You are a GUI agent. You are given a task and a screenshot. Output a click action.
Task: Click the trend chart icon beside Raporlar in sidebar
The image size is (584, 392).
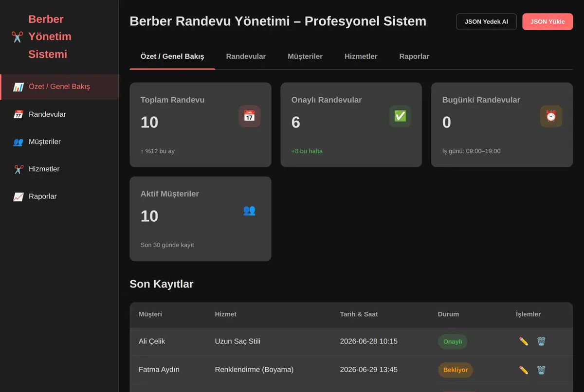point(18,196)
